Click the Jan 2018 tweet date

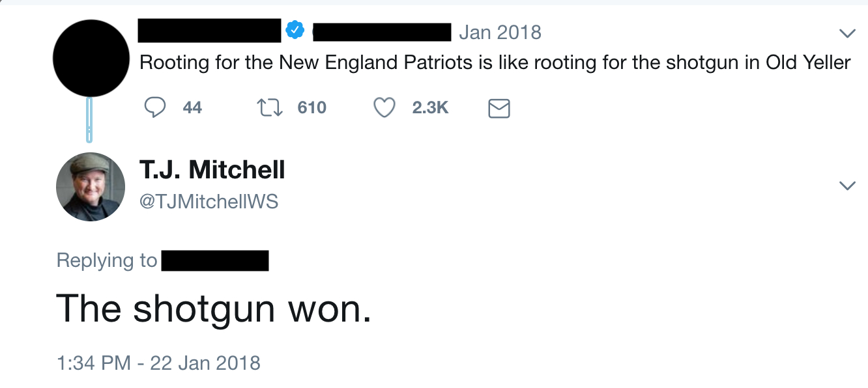(x=500, y=32)
